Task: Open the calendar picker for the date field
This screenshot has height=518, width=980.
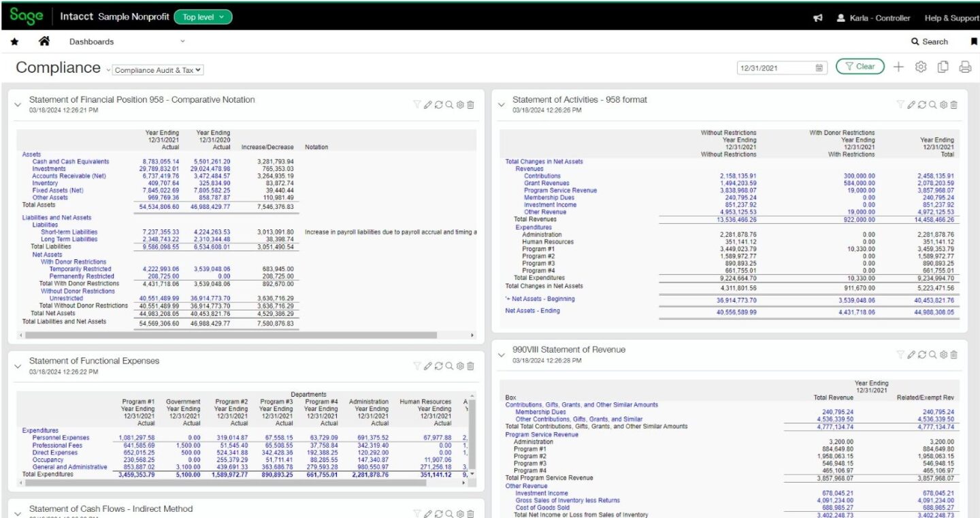Action: click(x=817, y=67)
